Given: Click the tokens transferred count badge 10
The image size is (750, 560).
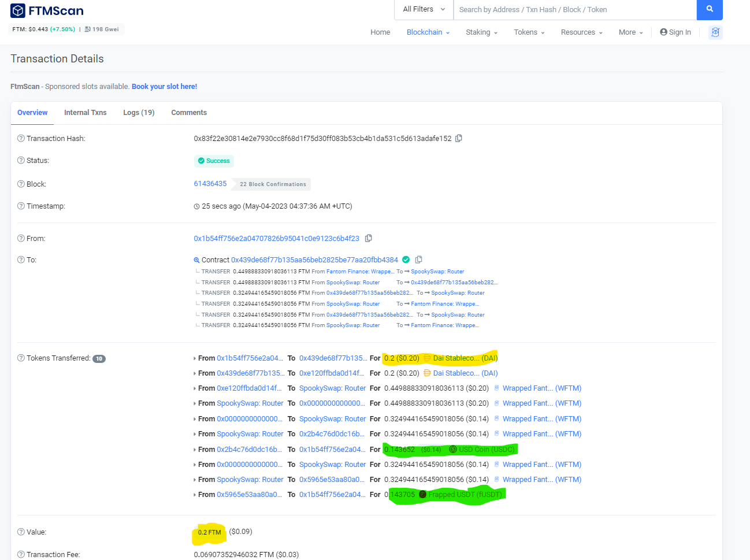Looking at the screenshot, I should pos(99,358).
